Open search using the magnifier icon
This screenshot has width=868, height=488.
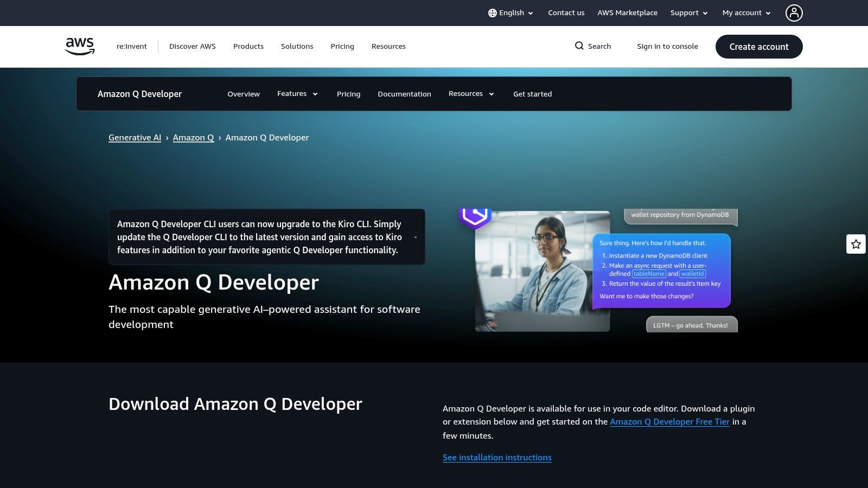(x=579, y=46)
